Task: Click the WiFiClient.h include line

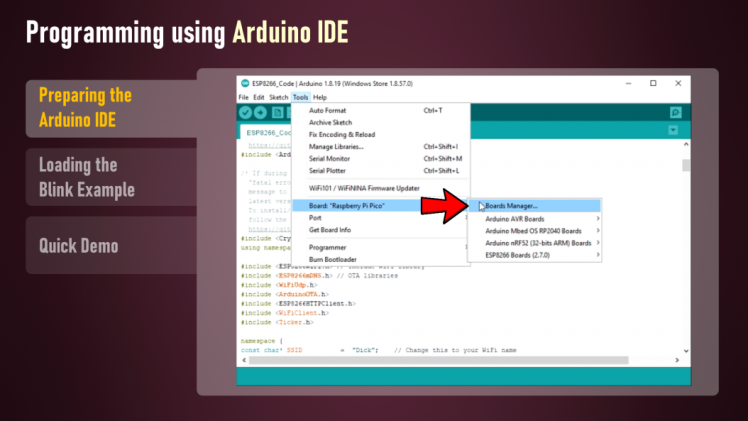Action: 285,313
